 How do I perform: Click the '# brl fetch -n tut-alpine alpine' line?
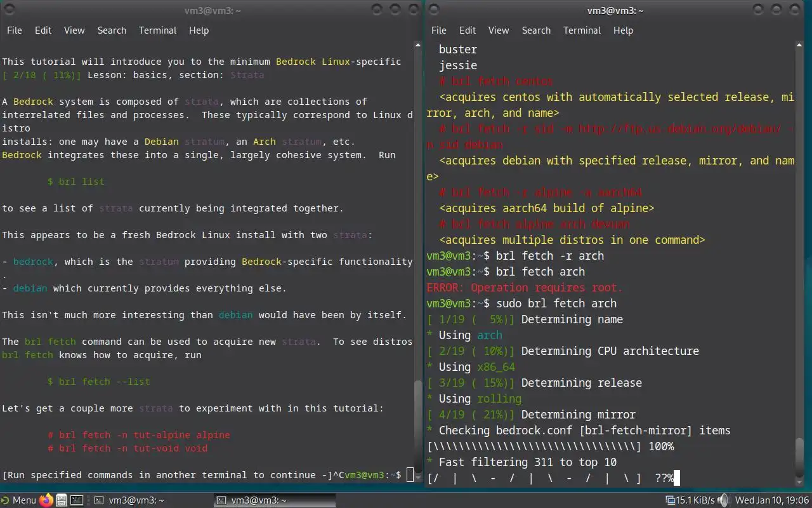[x=139, y=435]
